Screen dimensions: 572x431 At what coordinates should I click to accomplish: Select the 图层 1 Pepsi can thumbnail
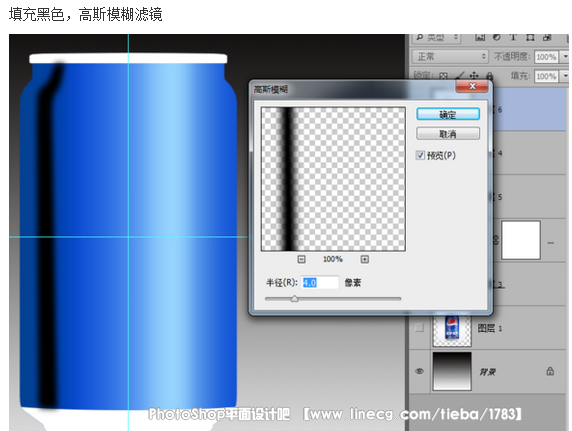point(452,331)
